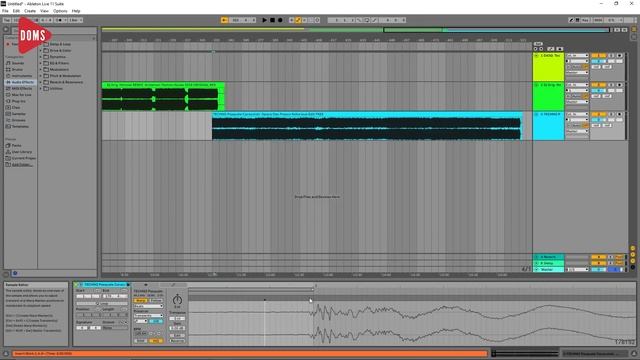This screenshot has height=360, width=640.
Task: Open the Help menu
Action: (x=76, y=11)
